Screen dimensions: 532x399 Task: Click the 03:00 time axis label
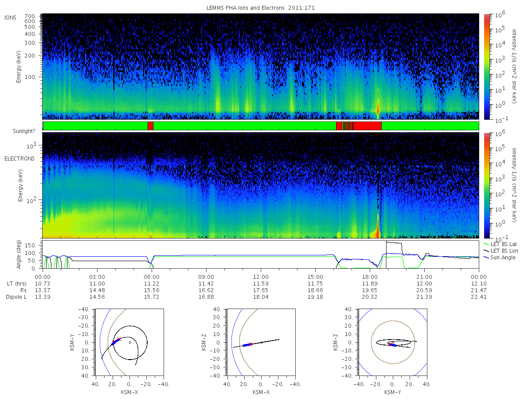(97, 276)
